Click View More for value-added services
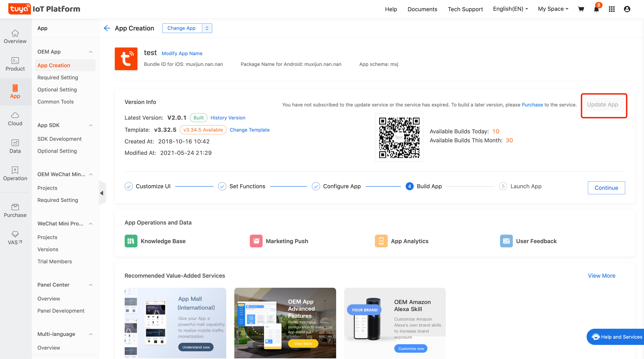Screen dimensions: 644x359 pyautogui.click(x=601, y=276)
